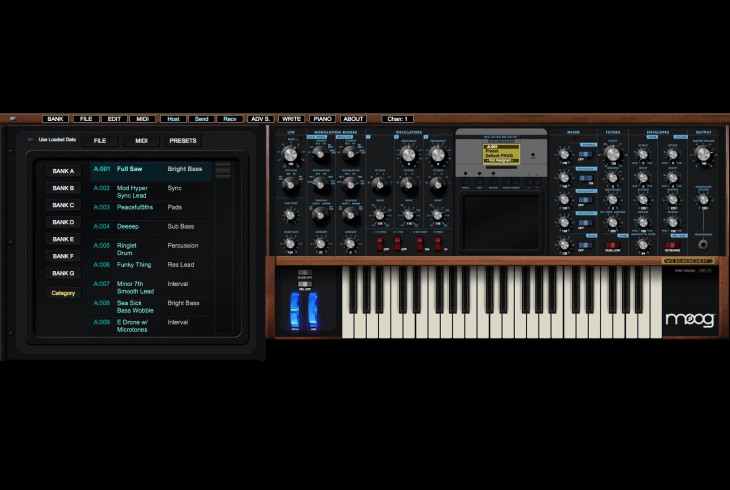Open the preset panel FILE tab
730x490 pixels.
click(x=100, y=140)
